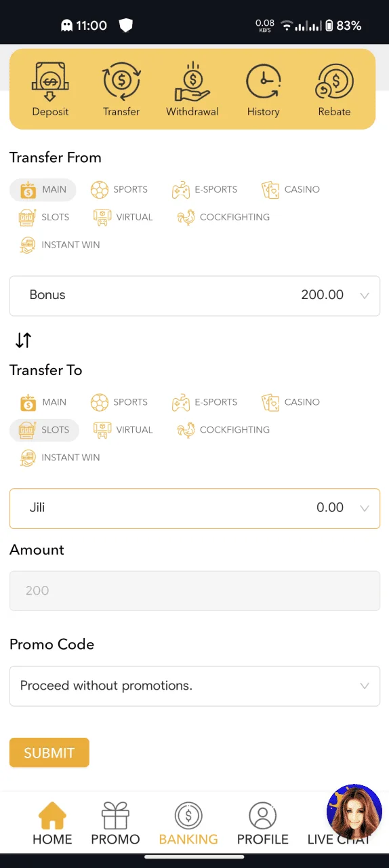
Task: Open the Rebate coins icon
Action: point(334,83)
